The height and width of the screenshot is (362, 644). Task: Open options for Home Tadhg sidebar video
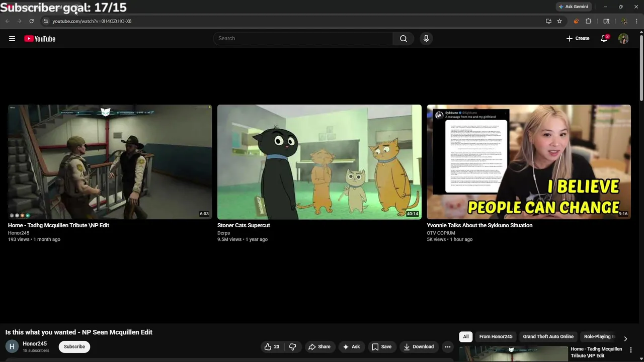tap(631, 350)
